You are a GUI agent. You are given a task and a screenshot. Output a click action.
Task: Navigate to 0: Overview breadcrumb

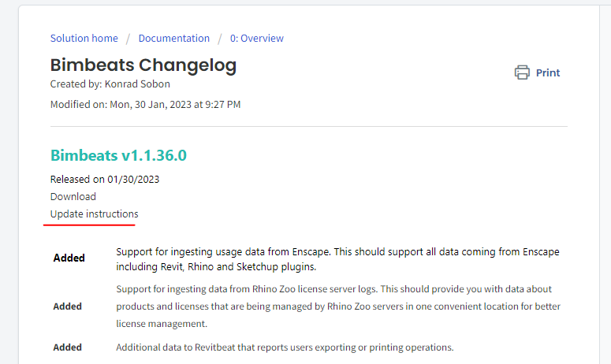click(257, 38)
